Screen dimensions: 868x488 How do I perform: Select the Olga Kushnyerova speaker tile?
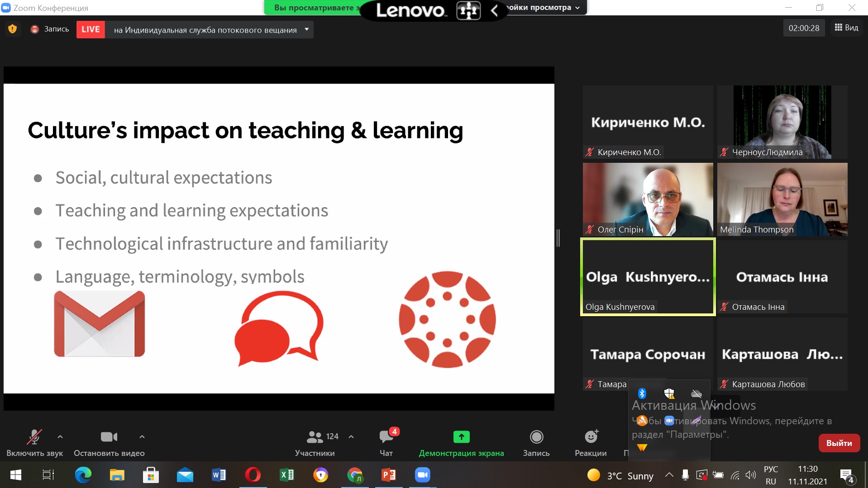point(648,277)
